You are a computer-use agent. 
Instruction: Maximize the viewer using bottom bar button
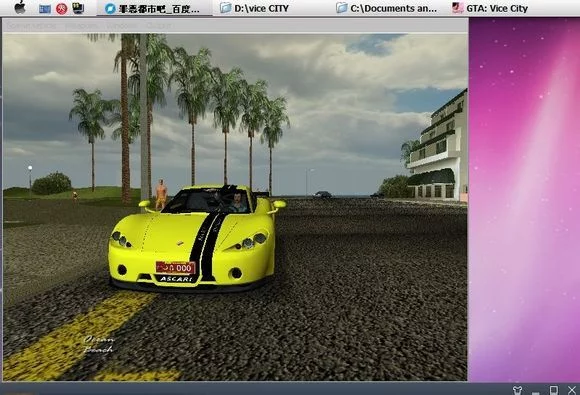[554, 390]
